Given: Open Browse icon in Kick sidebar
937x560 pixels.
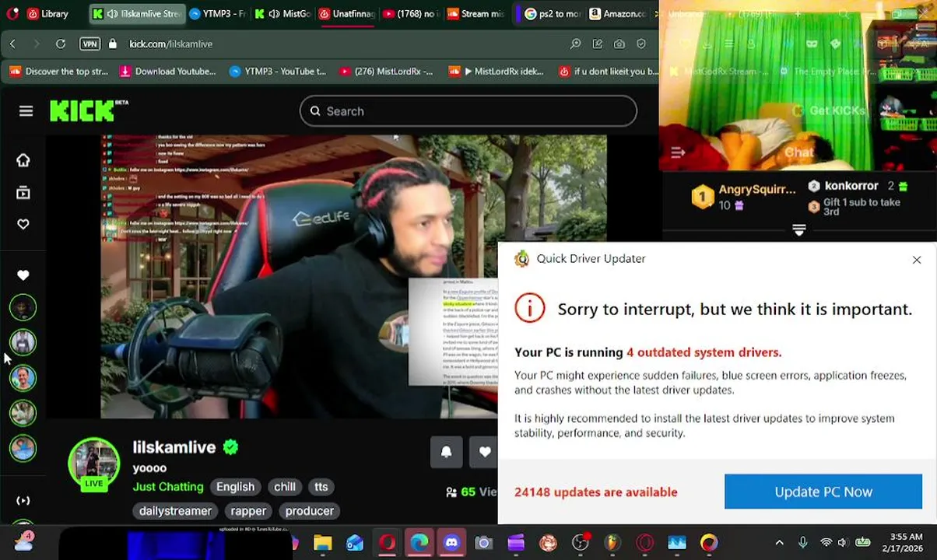Looking at the screenshot, I should (23, 193).
